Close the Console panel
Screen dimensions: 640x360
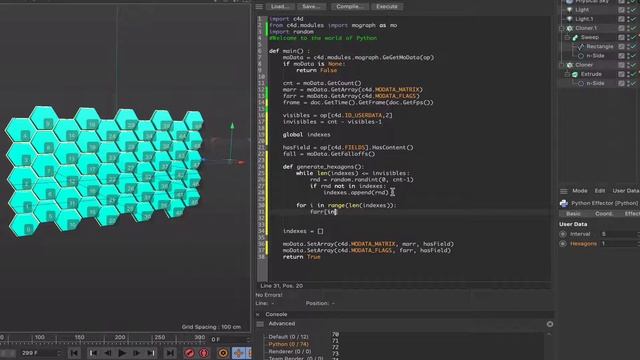pyautogui.click(x=258, y=315)
